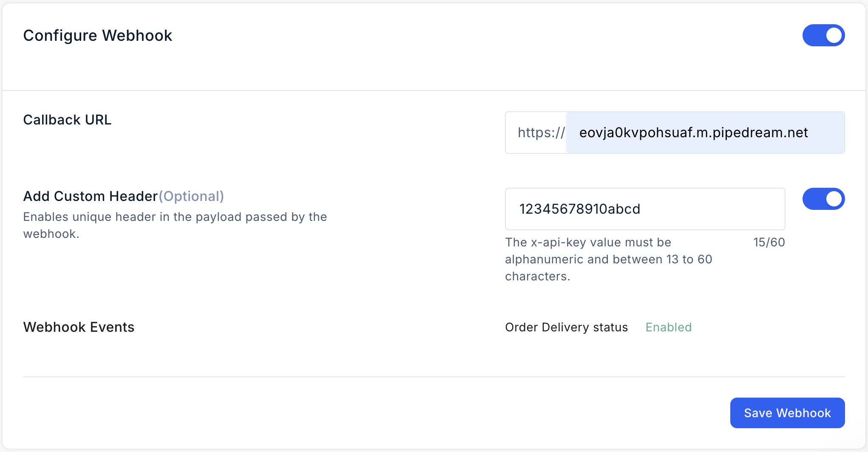This screenshot has height=452, width=868.
Task: Click the white knob of the header toggle
Action: [x=834, y=199]
